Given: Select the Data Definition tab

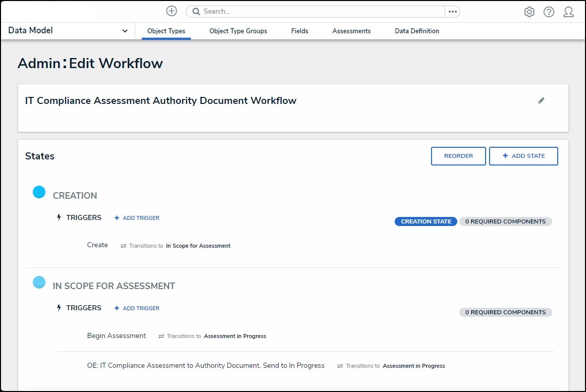Looking at the screenshot, I should pyautogui.click(x=417, y=31).
